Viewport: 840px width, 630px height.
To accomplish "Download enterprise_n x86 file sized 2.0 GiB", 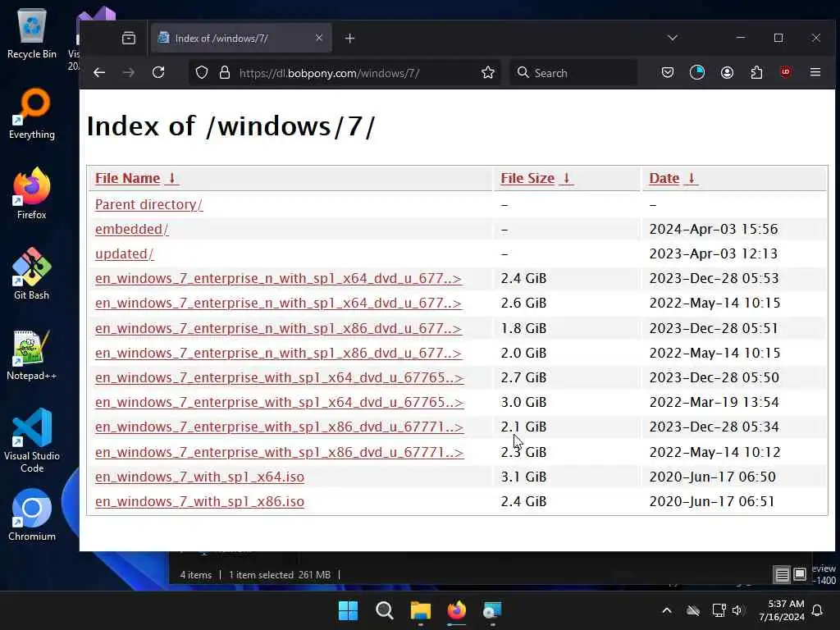I will click(x=278, y=353).
